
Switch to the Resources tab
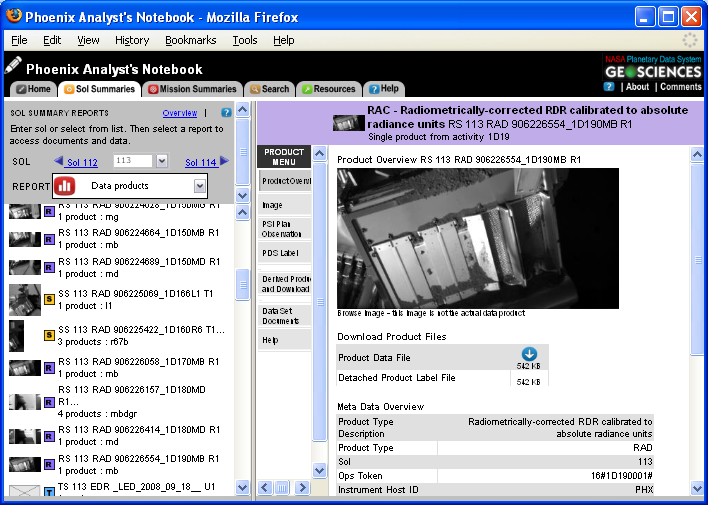click(x=329, y=89)
